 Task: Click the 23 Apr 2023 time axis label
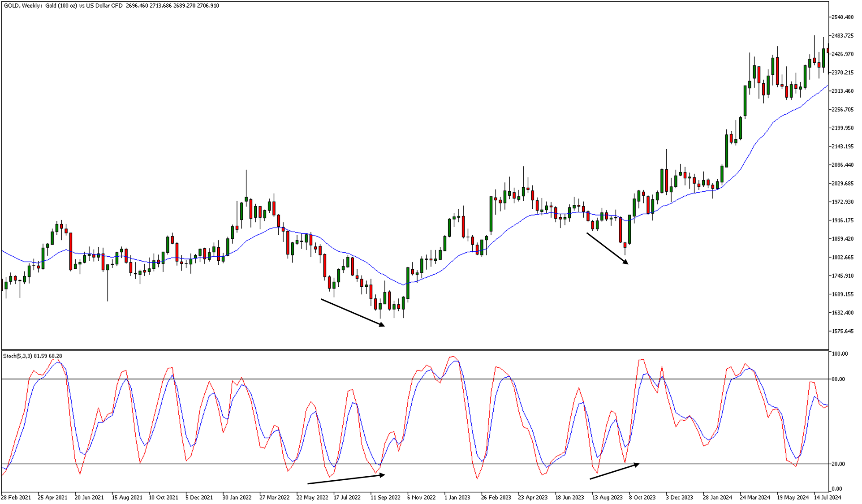coord(533,497)
